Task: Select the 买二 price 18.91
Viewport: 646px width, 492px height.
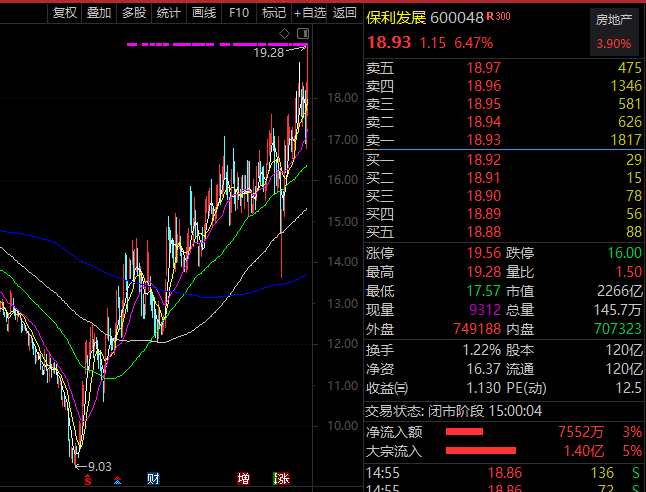Action: [x=484, y=178]
